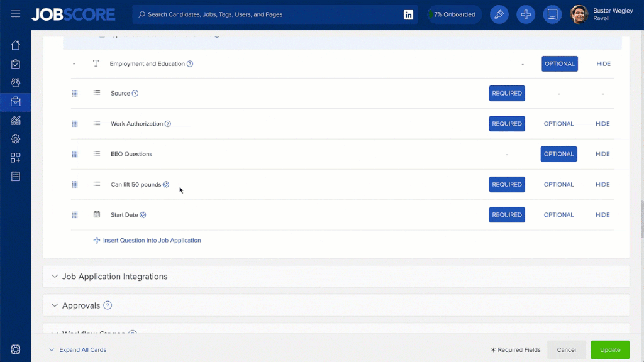Open the candidates sidebar icon

(x=16, y=83)
